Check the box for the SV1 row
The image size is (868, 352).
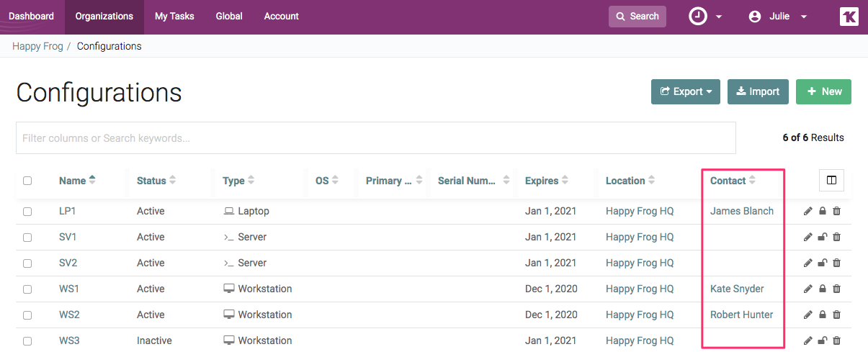tap(27, 237)
